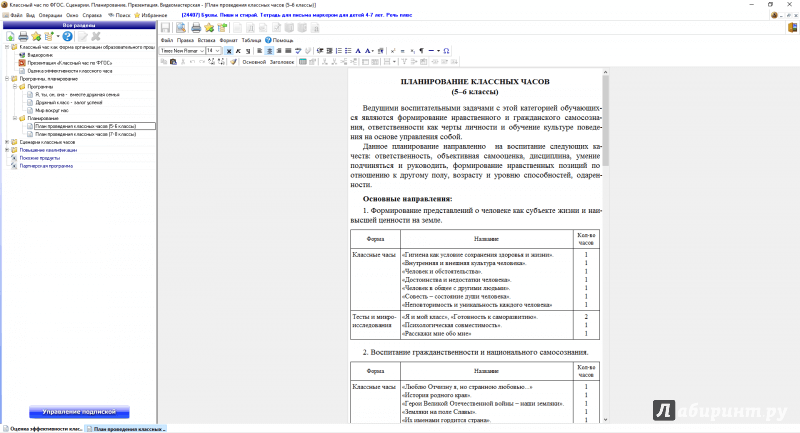Expand the Повышение квалификации folder

click(x=7, y=150)
